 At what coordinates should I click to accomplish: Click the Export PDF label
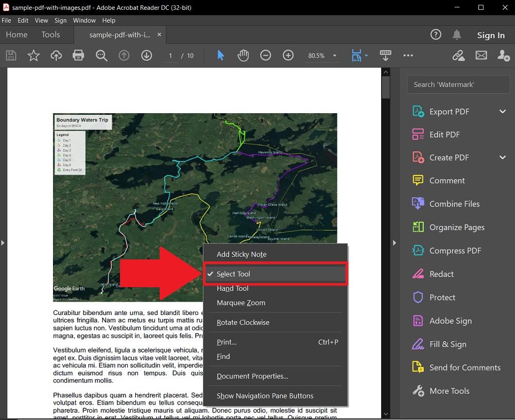pos(449,112)
